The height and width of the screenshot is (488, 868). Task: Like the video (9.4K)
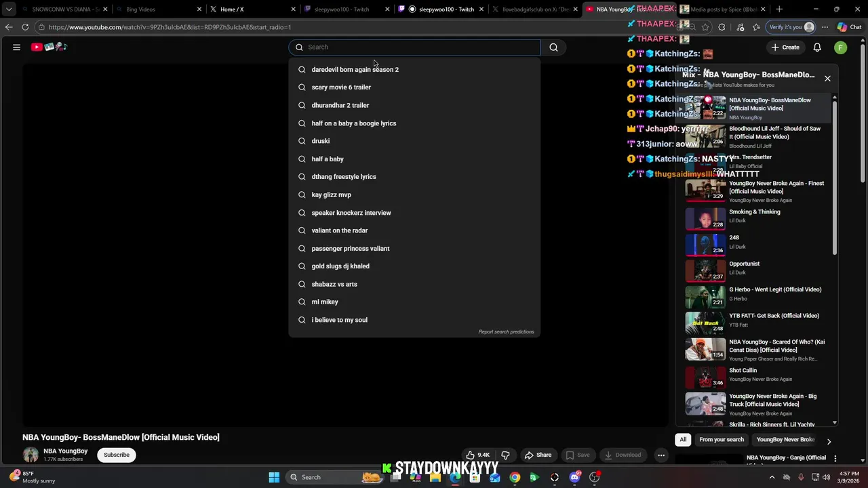pyautogui.click(x=477, y=455)
